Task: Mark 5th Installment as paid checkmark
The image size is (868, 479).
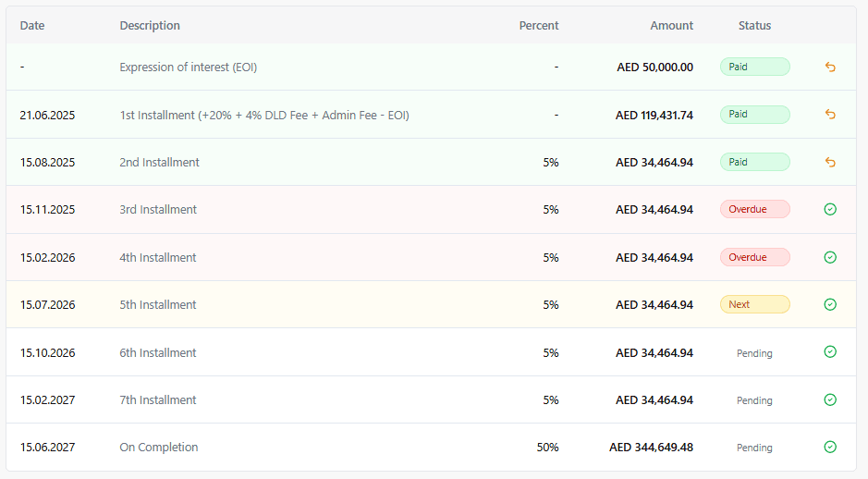Action: pos(830,304)
